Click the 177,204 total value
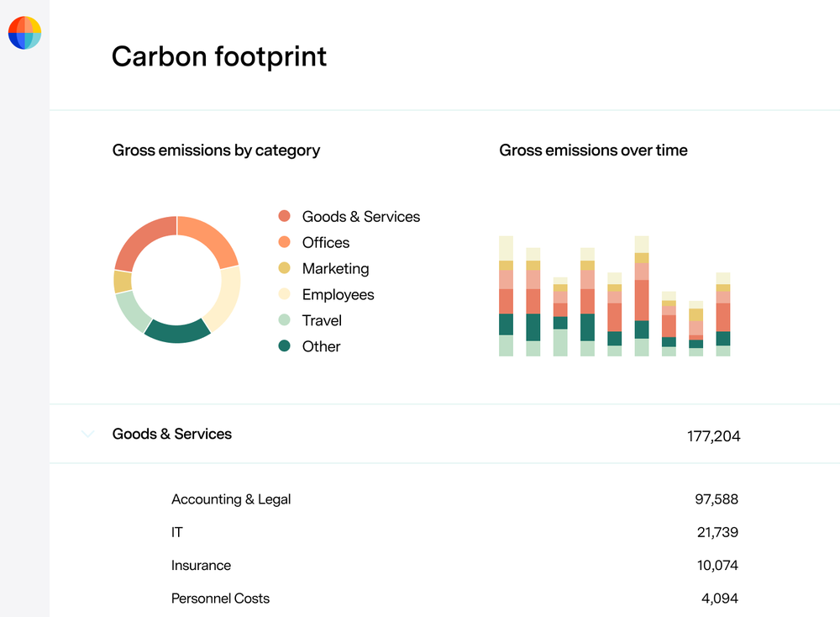Screen dimensions: 840x617 click(x=713, y=435)
